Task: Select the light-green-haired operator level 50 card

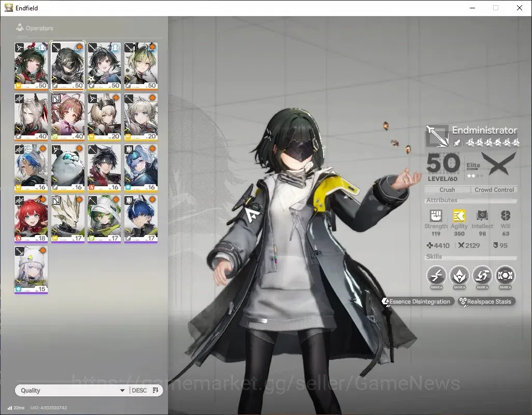Action: click(x=141, y=66)
